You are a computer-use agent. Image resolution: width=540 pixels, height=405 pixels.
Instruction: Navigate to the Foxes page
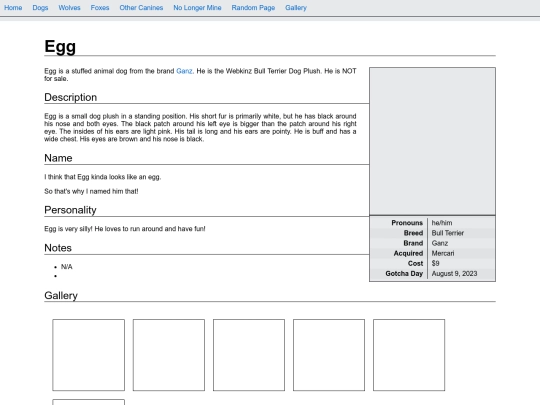100,8
